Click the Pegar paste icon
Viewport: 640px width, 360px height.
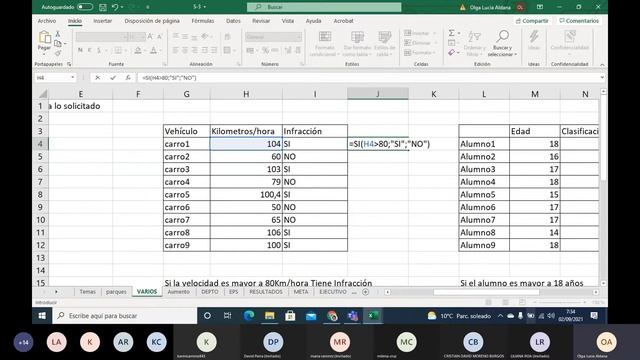[44, 38]
